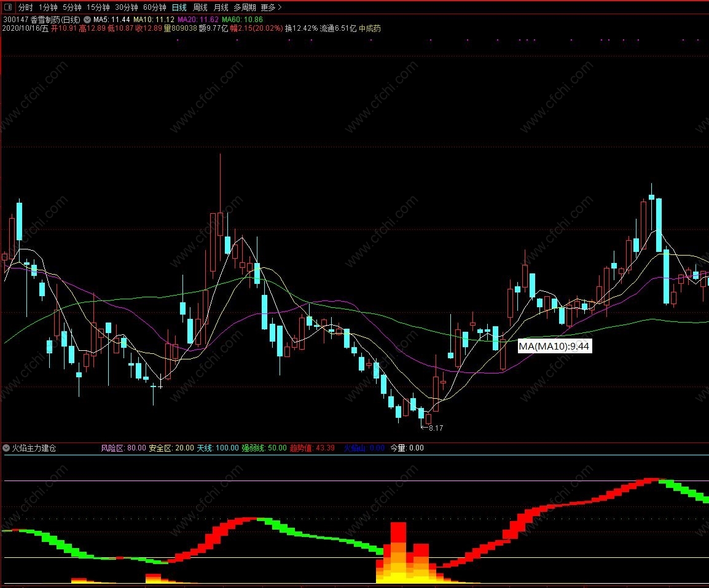The width and height of the screenshot is (709, 588).
Task: Click the 量809038 volume value
Action: pos(181,28)
